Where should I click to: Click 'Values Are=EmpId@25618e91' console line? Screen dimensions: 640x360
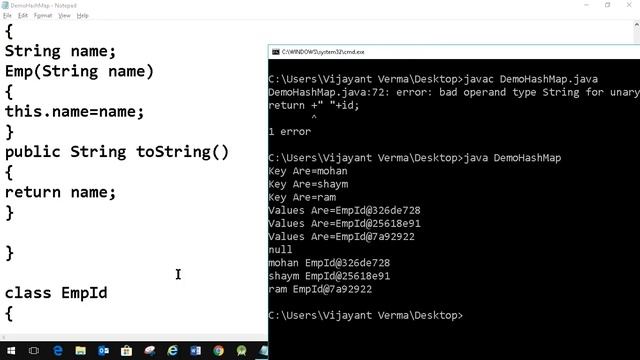point(344,224)
